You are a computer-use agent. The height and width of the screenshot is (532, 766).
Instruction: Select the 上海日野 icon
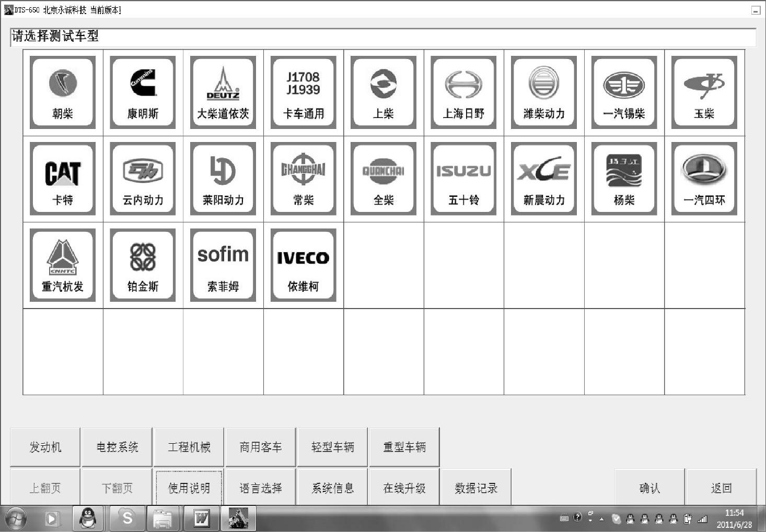tap(463, 92)
